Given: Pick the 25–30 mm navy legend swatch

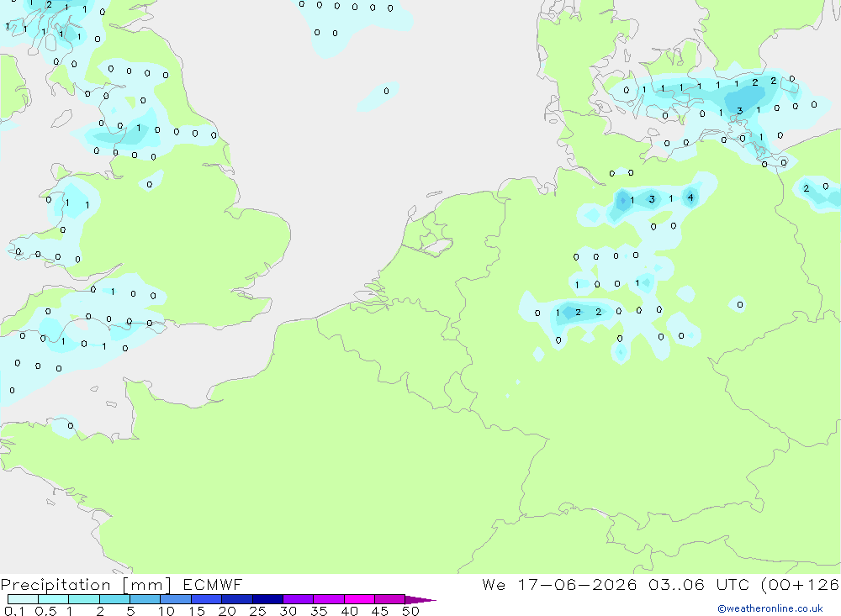Looking at the screenshot, I should coord(267,599).
